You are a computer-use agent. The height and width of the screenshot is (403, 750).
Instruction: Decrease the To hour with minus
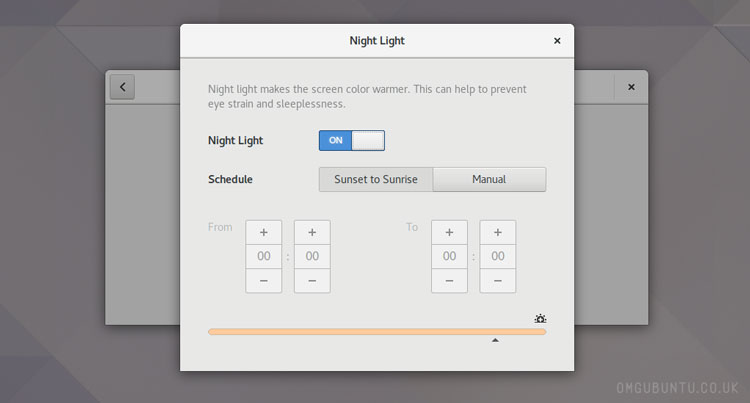pyautogui.click(x=449, y=281)
